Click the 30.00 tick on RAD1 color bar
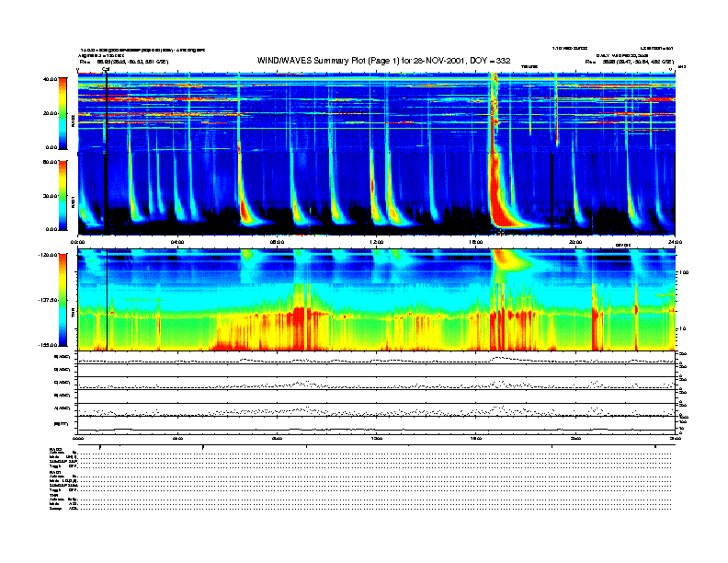This screenshot has height=563, width=728. click(x=50, y=196)
